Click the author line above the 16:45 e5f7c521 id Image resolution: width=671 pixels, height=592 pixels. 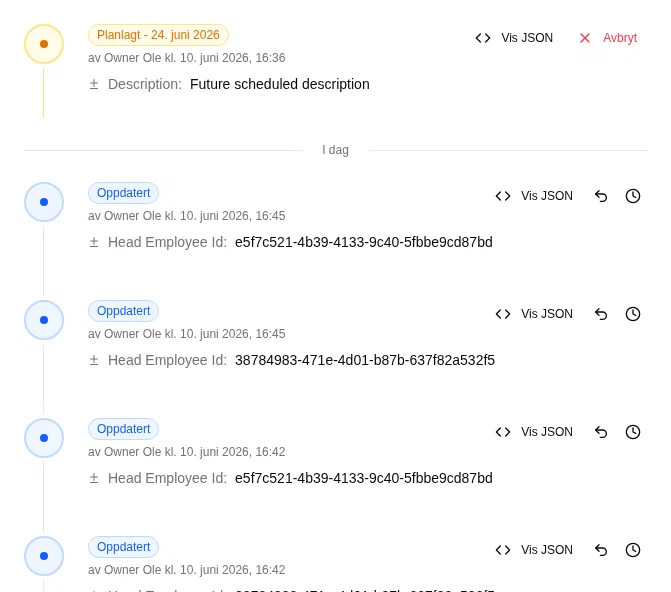[187, 216]
